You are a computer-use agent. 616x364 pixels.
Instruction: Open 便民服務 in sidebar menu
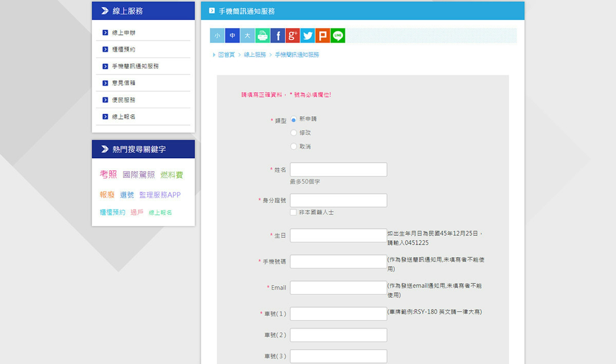coord(124,100)
